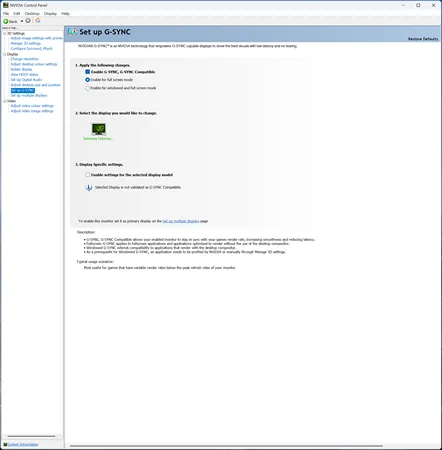This screenshot has width=442, height=450.
Task: Open the Back history dropdown arrow
Action: [x=22, y=21]
